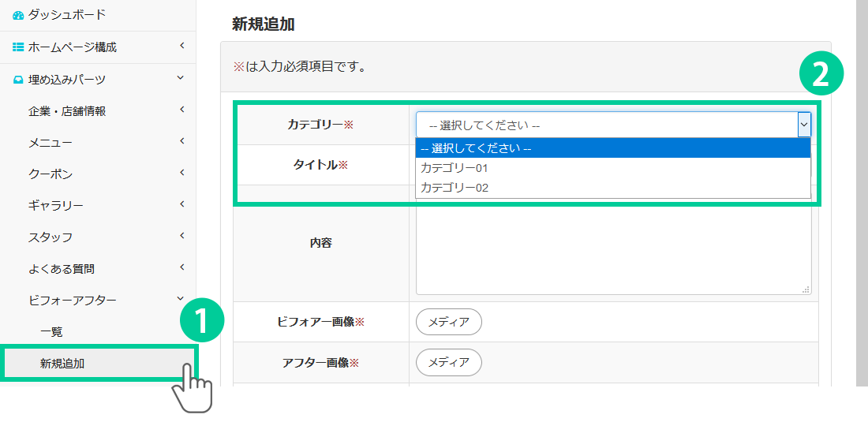Click the dashboard gauge icon
Image resolution: width=868 pixels, height=422 pixels.
pyautogui.click(x=18, y=15)
